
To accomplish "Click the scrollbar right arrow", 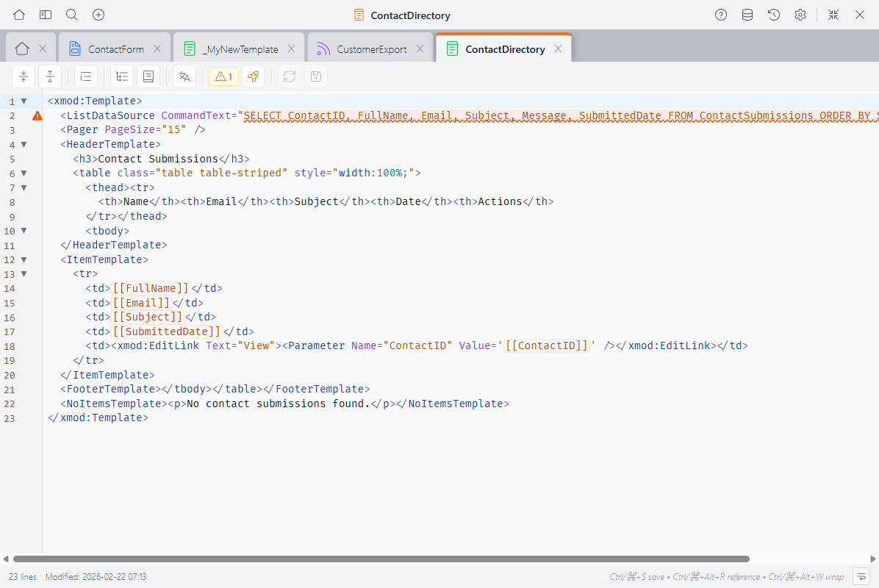I will pyautogui.click(x=873, y=559).
